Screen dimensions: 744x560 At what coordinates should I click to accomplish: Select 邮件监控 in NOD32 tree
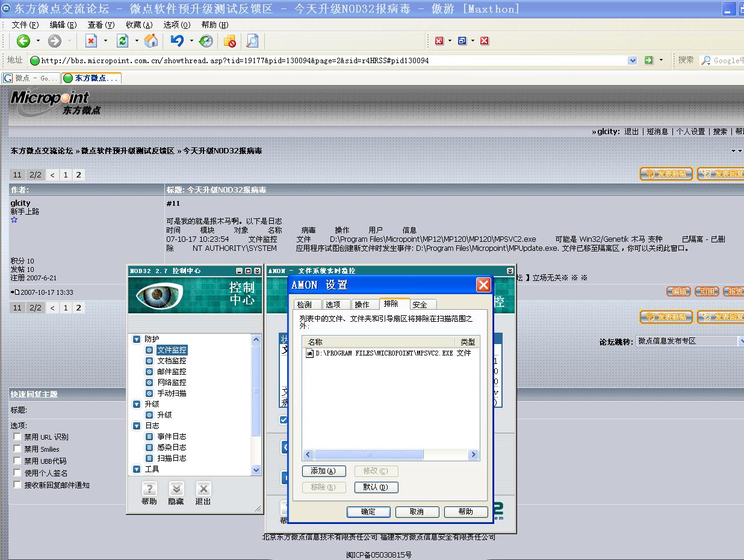(x=172, y=372)
